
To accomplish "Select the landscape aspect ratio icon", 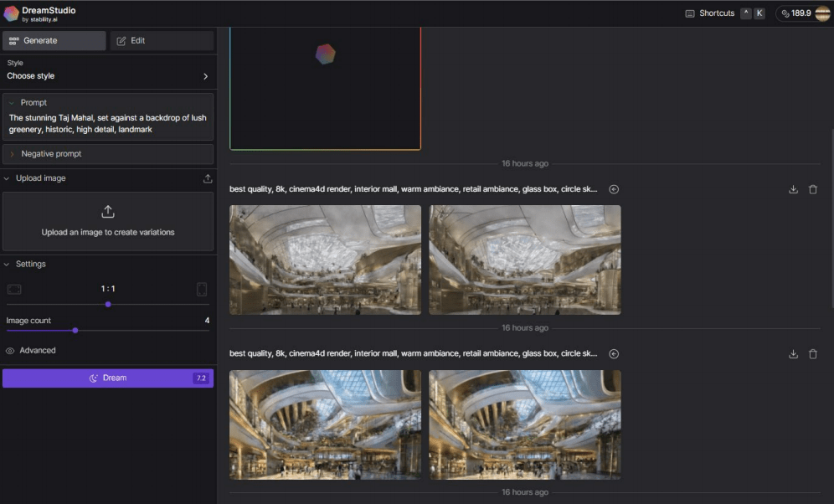I will [14, 289].
